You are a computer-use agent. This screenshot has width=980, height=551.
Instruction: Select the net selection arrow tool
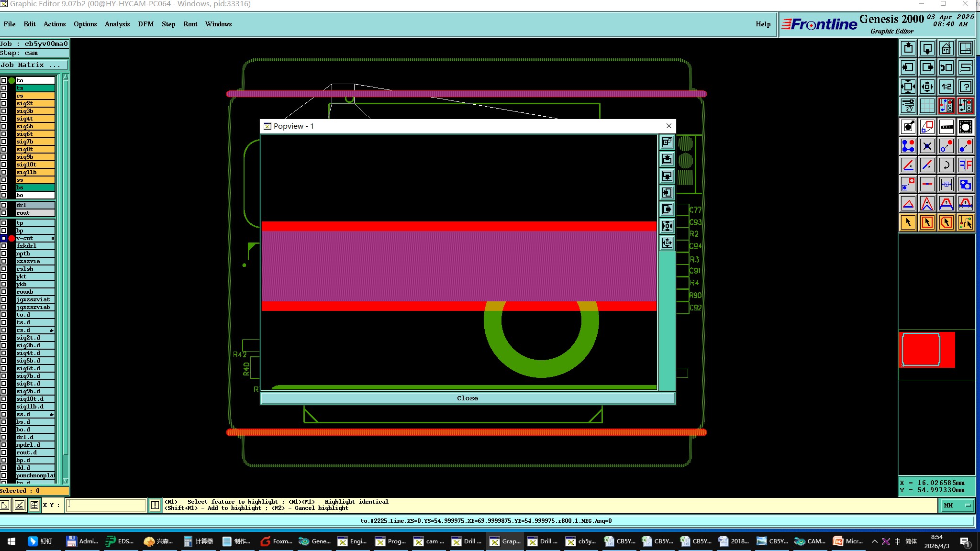click(965, 223)
